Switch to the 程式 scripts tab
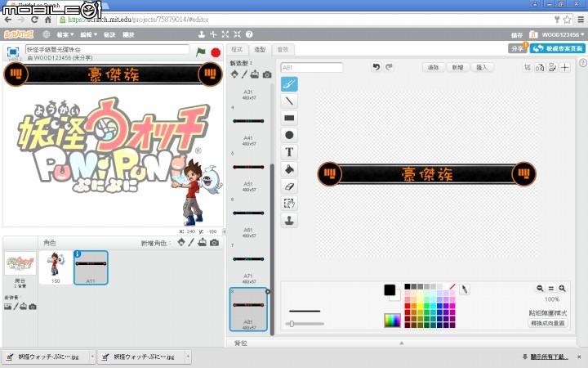The image size is (588, 368). [237, 50]
